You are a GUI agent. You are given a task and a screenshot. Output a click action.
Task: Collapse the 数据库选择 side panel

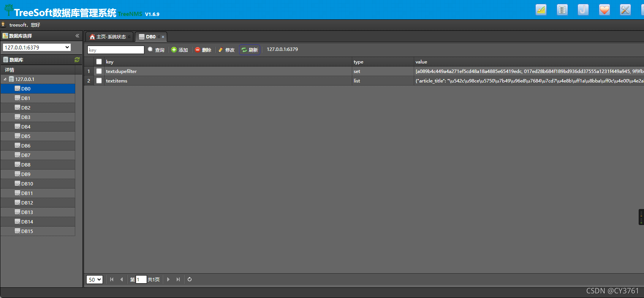tap(78, 36)
